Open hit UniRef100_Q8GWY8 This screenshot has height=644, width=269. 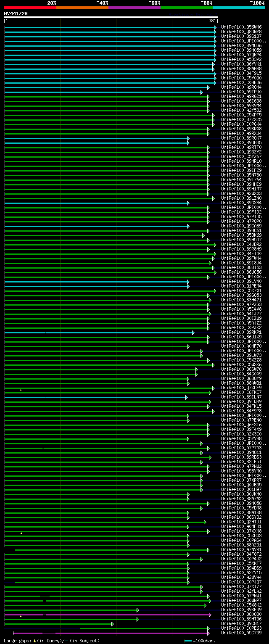[241, 32]
